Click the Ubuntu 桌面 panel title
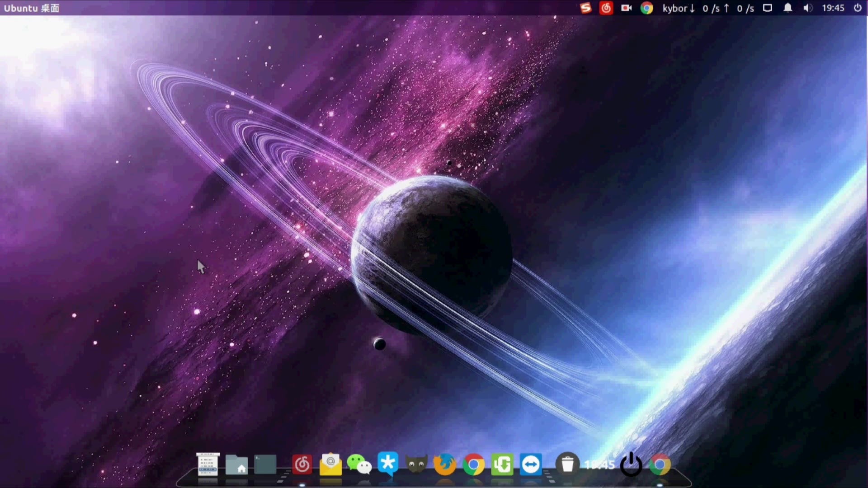This screenshot has width=868, height=488. (x=32, y=8)
